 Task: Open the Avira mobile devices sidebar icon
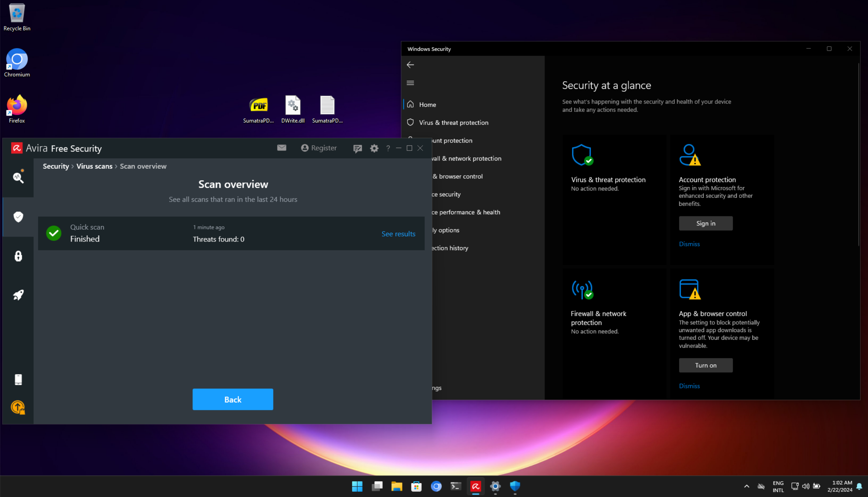(18, 379)
